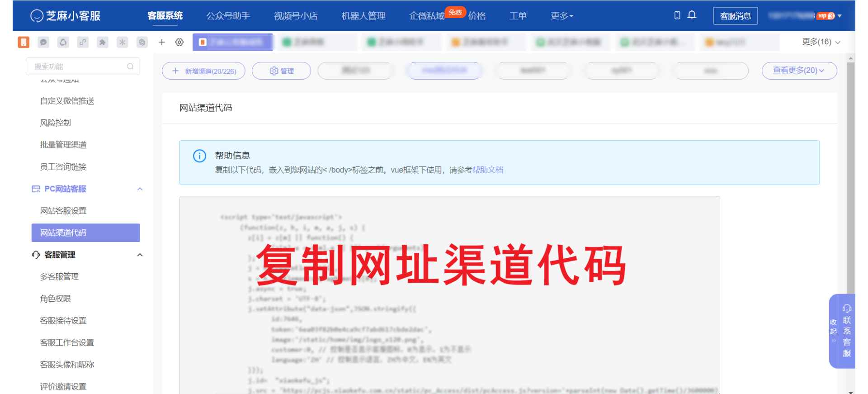The width and height of the screenshot is (868, 394).
Task: Open 客服接待设置 in sidebar
Action: click(63, 321)
